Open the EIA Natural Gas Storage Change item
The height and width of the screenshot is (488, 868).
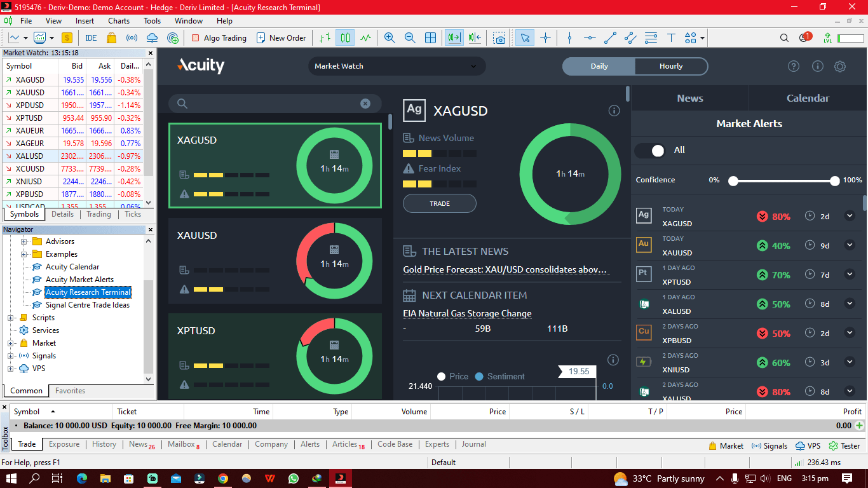tap(467, 313)
